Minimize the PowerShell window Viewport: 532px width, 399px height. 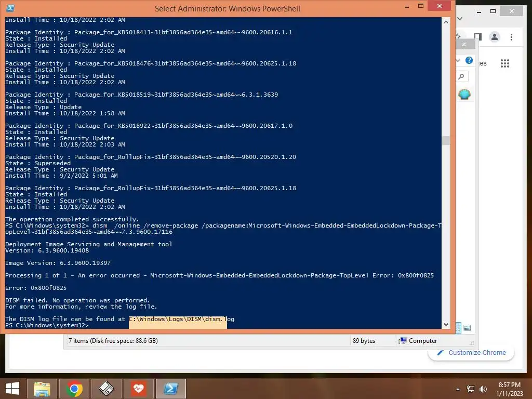[406, 6]
